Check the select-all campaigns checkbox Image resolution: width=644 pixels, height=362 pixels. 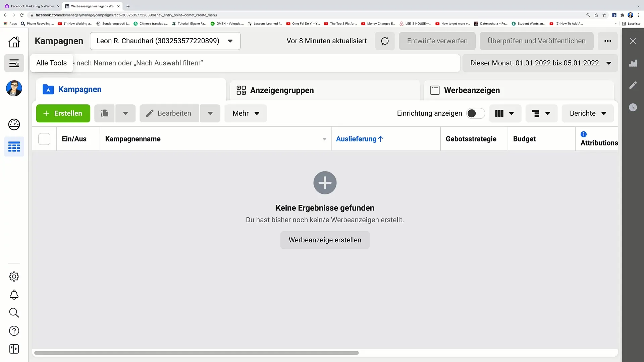(x=44, y=139)
